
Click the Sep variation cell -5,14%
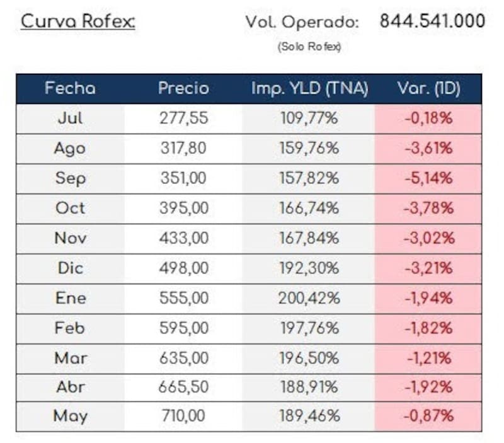pyautogui.click(x=428, y=179)
